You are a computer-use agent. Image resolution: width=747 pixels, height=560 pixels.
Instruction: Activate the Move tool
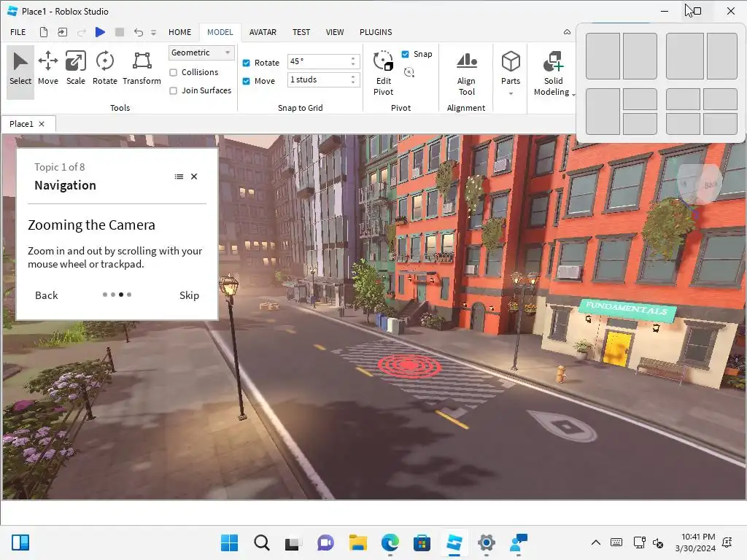(48, 68)
